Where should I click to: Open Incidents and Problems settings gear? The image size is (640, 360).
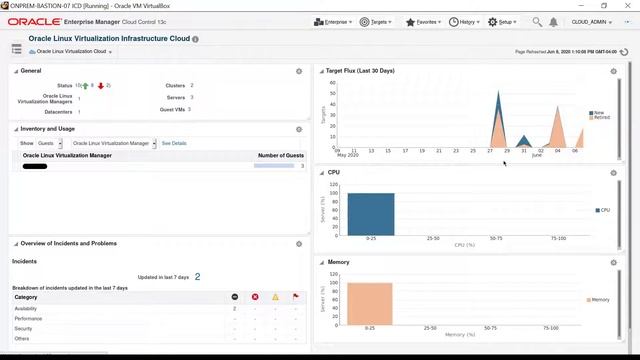(x=299, y=244)
